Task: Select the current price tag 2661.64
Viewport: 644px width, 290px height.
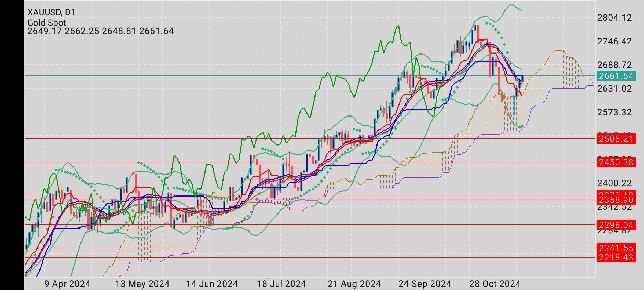Action: [616, 76]
